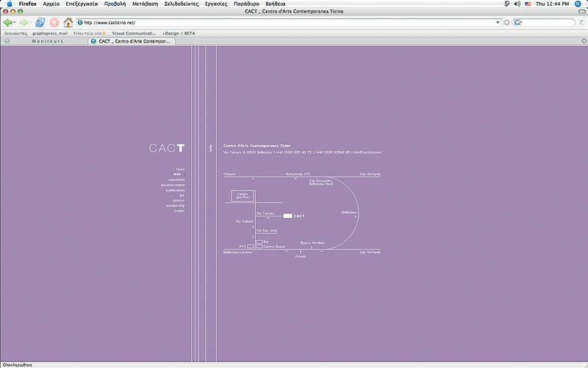Open the Σελιδοδείκτες menu

pyautogui.click(x=181, y=4)
